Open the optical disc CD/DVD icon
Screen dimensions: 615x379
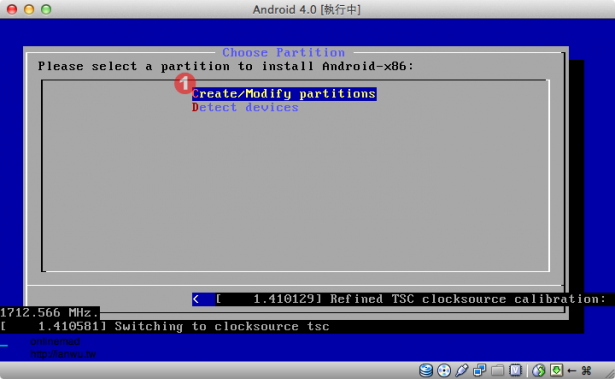444,370
